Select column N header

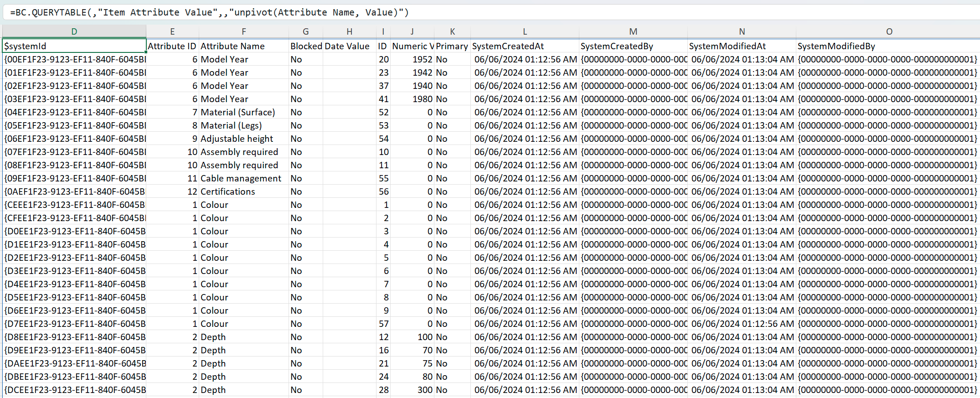pyautogui.click(x=742, y=31)
